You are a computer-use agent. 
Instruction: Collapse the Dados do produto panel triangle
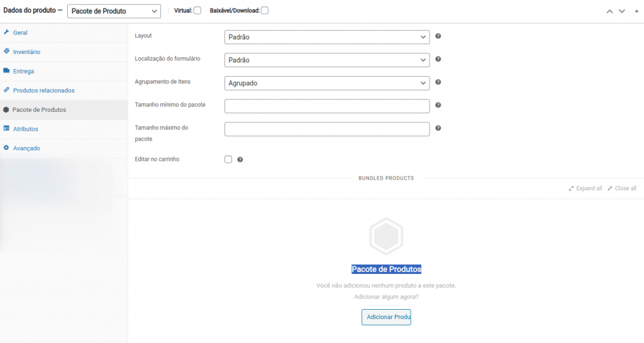tap(636, 11)
